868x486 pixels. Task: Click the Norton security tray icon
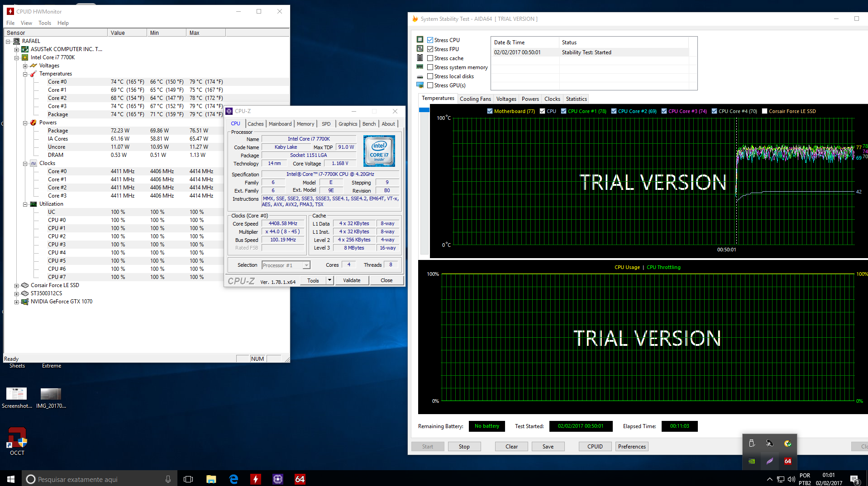[x=788, y=443]
